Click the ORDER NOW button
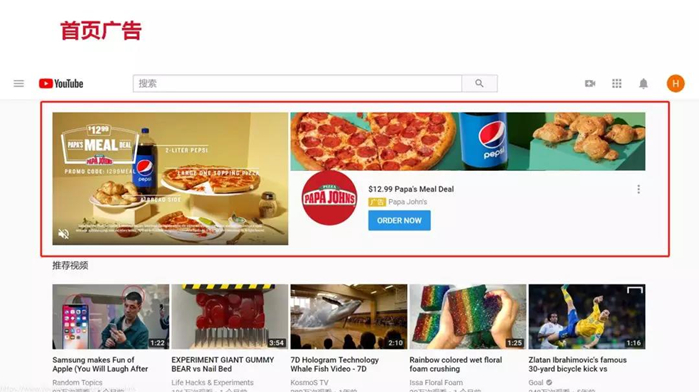Screen dimensions: 699x392 point(399,221)
